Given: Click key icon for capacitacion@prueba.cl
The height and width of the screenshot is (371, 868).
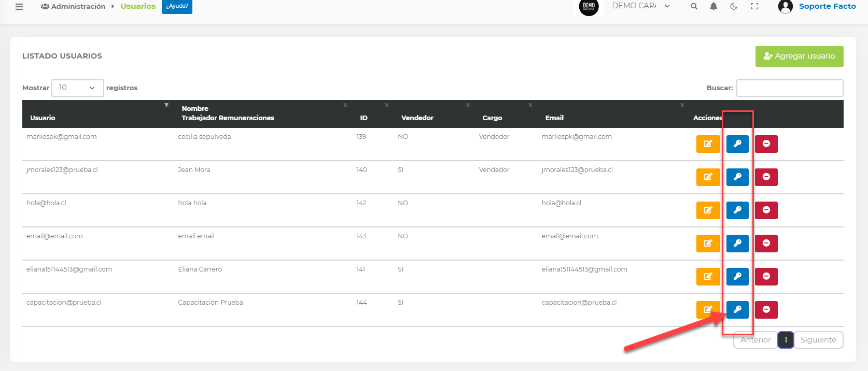Looking at the screenshot, I should [x=737, y=310].
